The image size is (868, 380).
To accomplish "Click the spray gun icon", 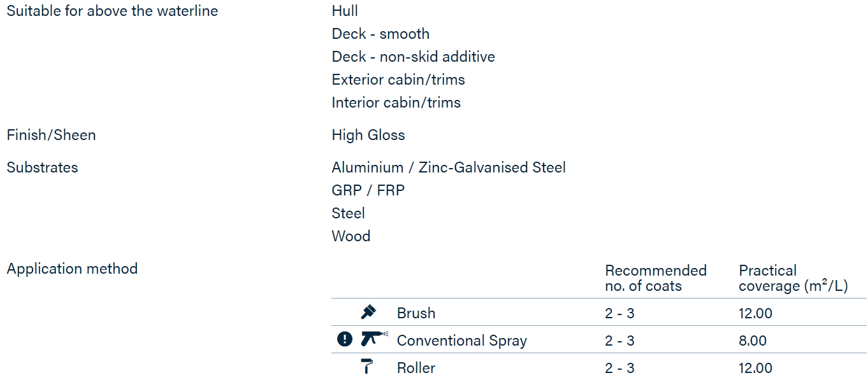I will [374, 339].
